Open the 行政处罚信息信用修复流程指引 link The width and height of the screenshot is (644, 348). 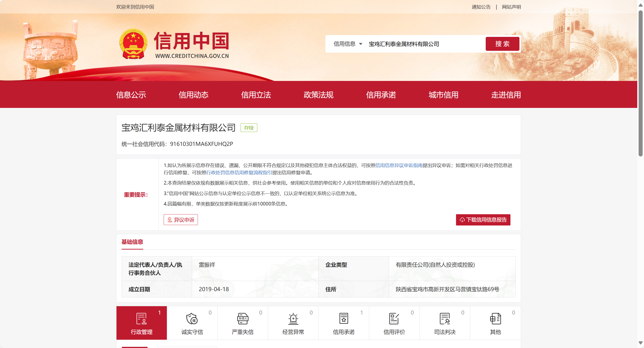point(239,172)
